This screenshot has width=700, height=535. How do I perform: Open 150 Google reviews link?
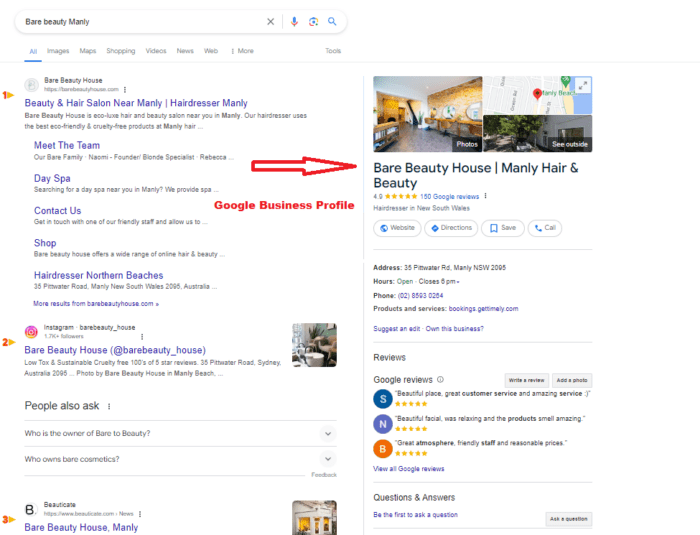coord(449,196)
